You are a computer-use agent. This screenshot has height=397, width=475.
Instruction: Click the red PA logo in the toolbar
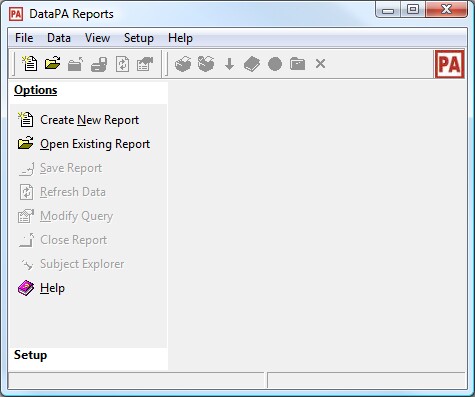[449, 64]
